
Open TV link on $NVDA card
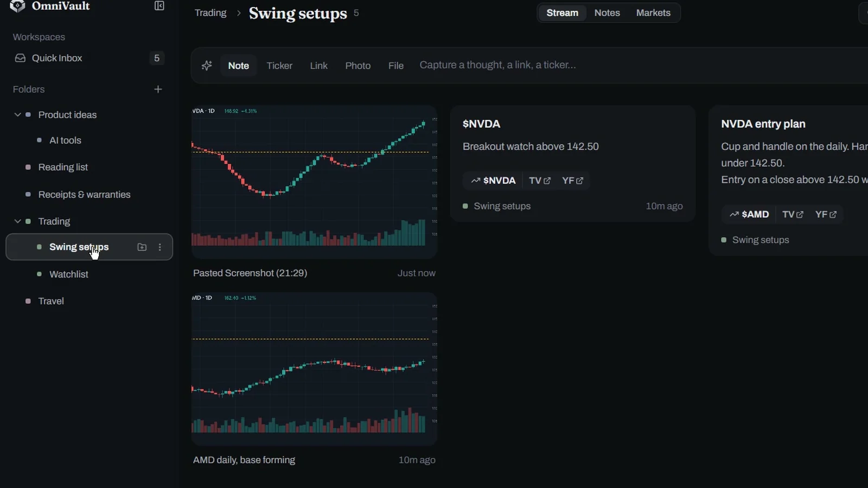pos(540,181)
